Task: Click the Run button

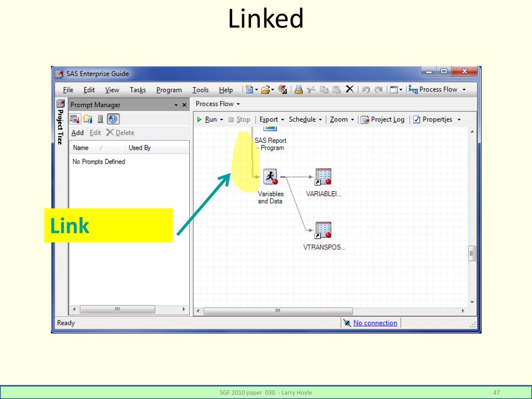Action: coord(207,119)
